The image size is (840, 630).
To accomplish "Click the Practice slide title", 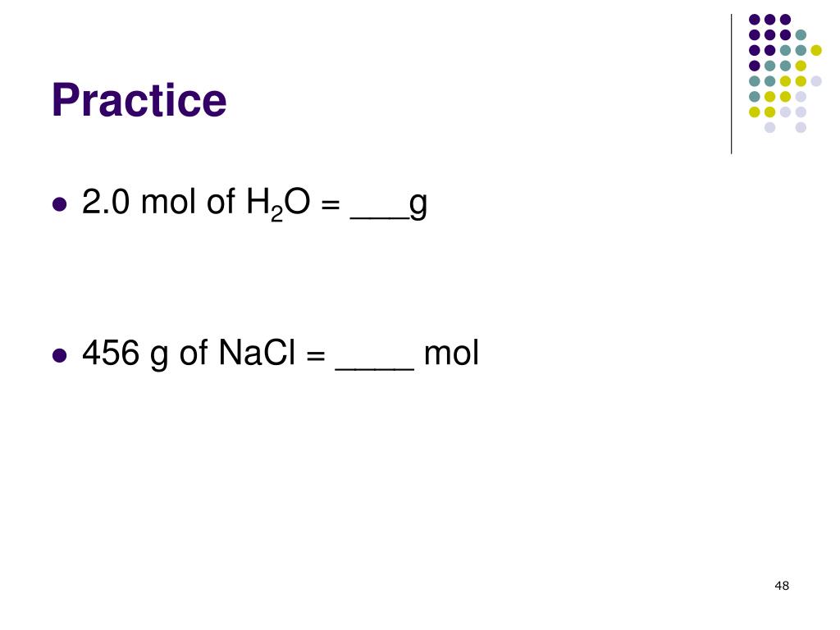I will point(139,100).
